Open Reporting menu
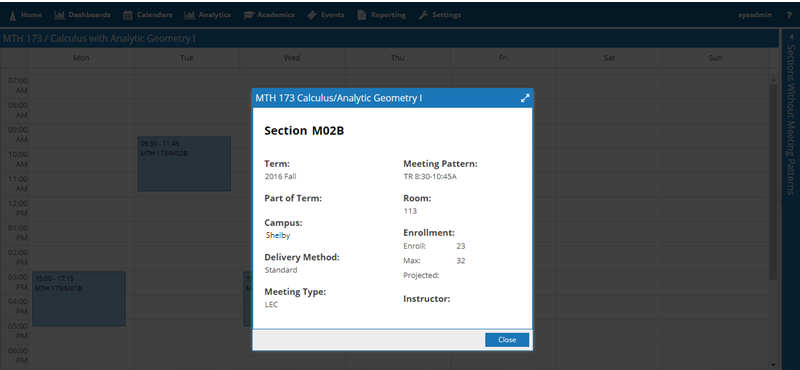The image size is (800, 370). tap(382, 15)
